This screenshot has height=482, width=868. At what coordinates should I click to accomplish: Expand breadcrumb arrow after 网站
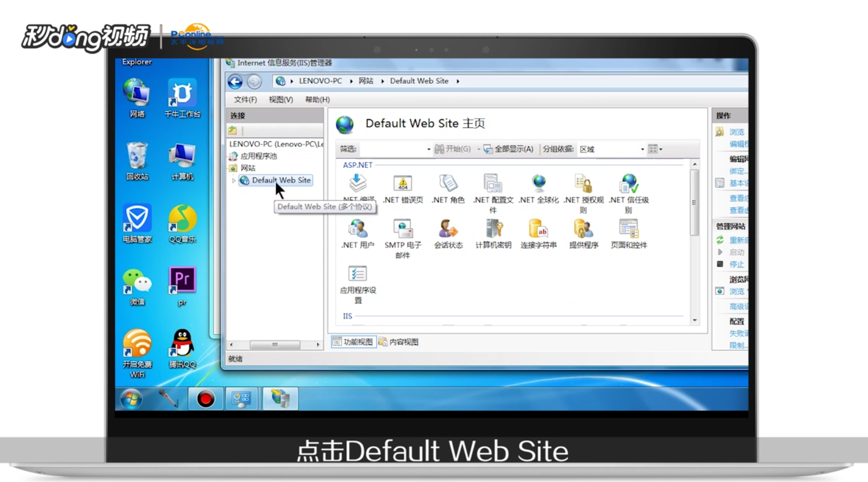coord(382,81)
